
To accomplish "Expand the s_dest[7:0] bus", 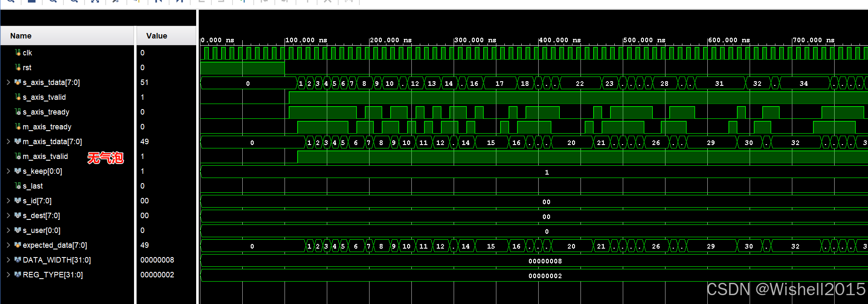I will click(x=8, y=215).
